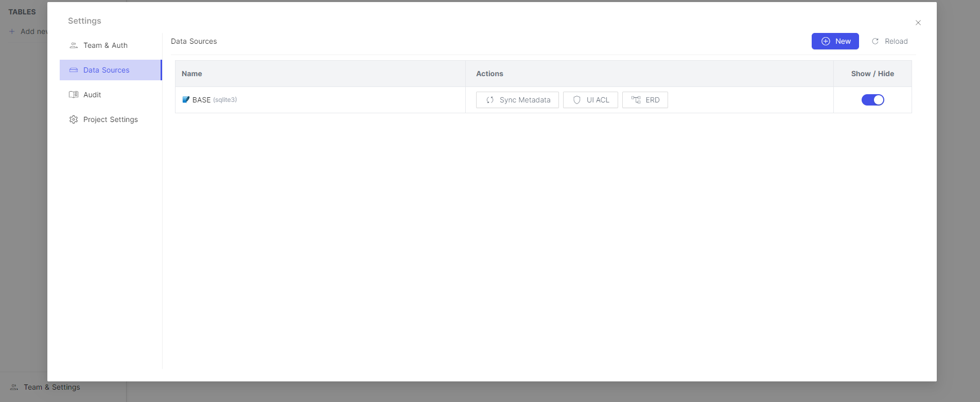Screen dimensions: 980x402
Task: Click the Team & Auth users icon
Action: [x=74, y=45]
